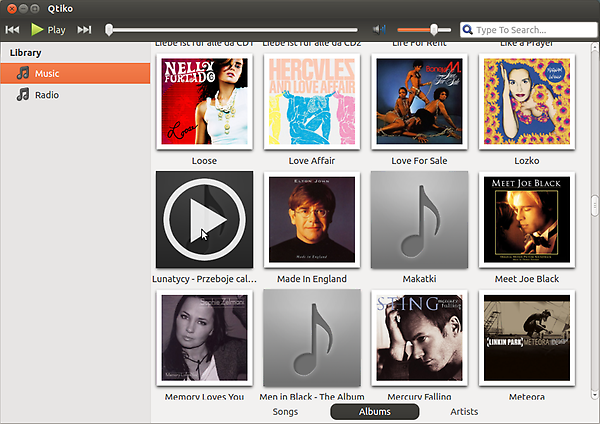Click the Loose album title
Viewport: 600px width, 424px height.
[204, 161]
